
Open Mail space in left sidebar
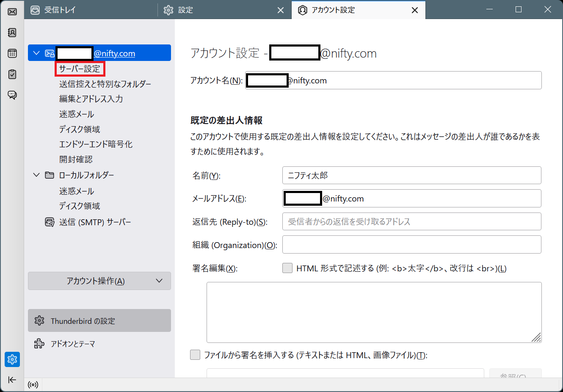tap(12, 11)
